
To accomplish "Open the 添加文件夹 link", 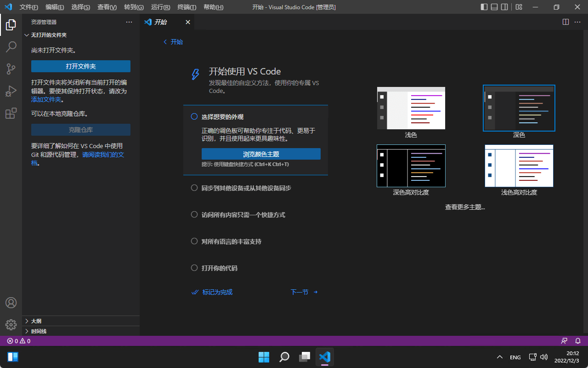I will pos(46,99).
